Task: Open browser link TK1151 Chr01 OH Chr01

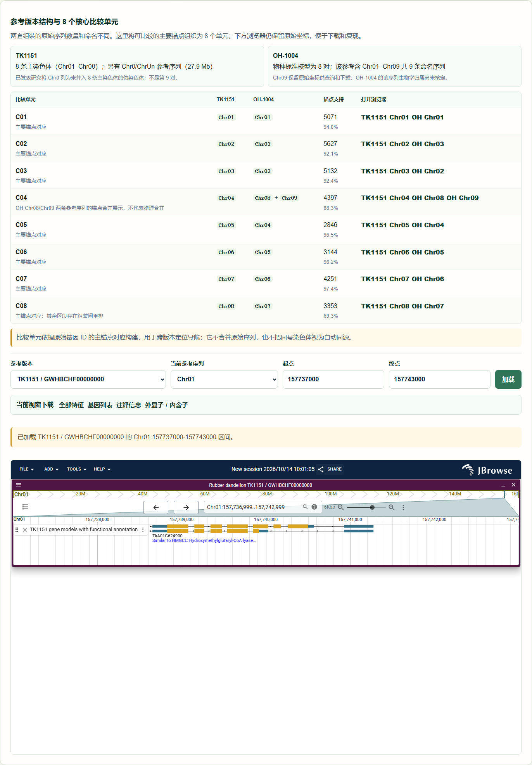Action: 402,117
